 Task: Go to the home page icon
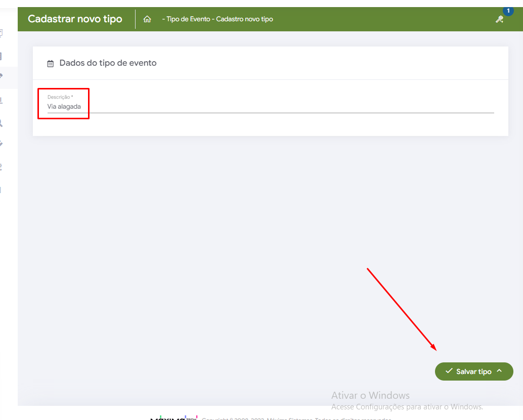[x=147, y=19]
